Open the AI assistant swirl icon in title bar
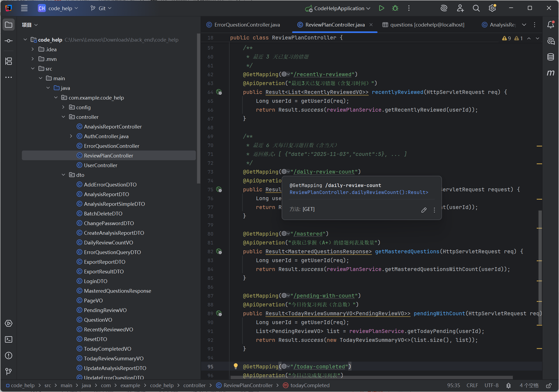The image size is (559, 392). pos(444,8)
